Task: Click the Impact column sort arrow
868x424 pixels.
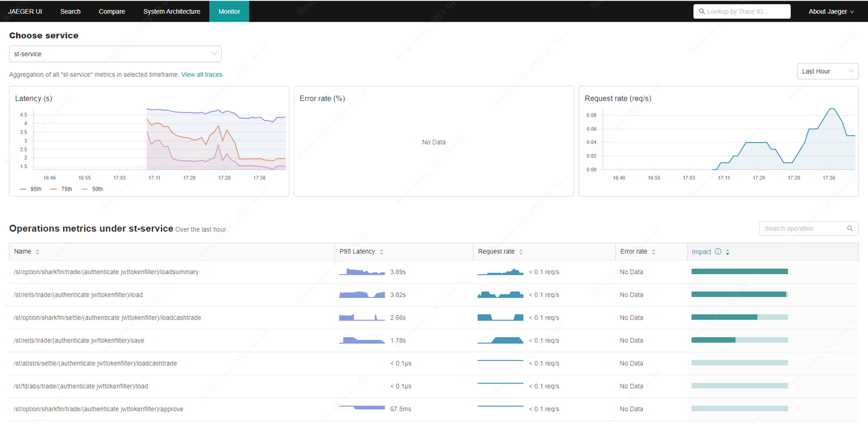Action: (728, 252)
